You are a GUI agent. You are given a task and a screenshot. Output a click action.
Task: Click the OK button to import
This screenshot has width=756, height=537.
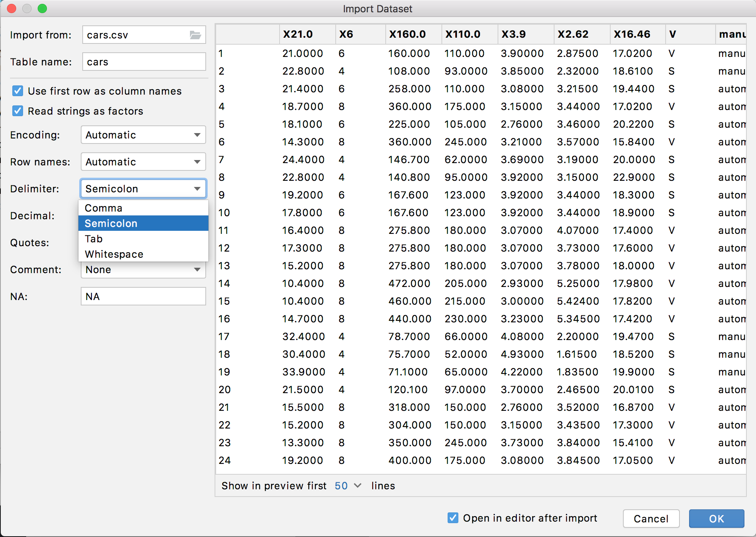click(716, 519)
